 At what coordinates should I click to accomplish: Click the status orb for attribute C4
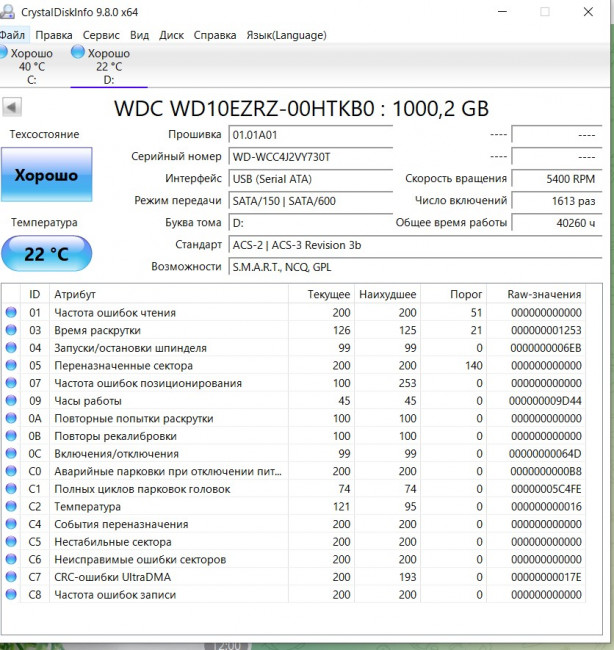[x=11, y=524]
